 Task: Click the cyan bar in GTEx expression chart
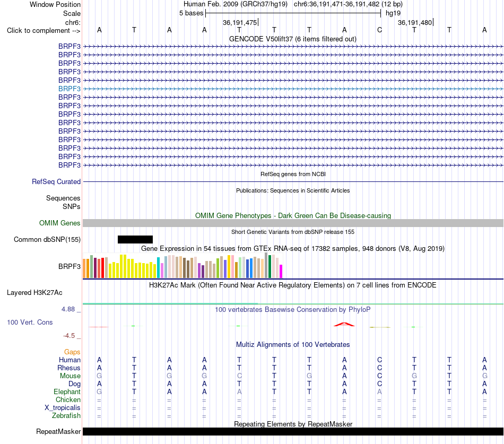pos(158,267)
